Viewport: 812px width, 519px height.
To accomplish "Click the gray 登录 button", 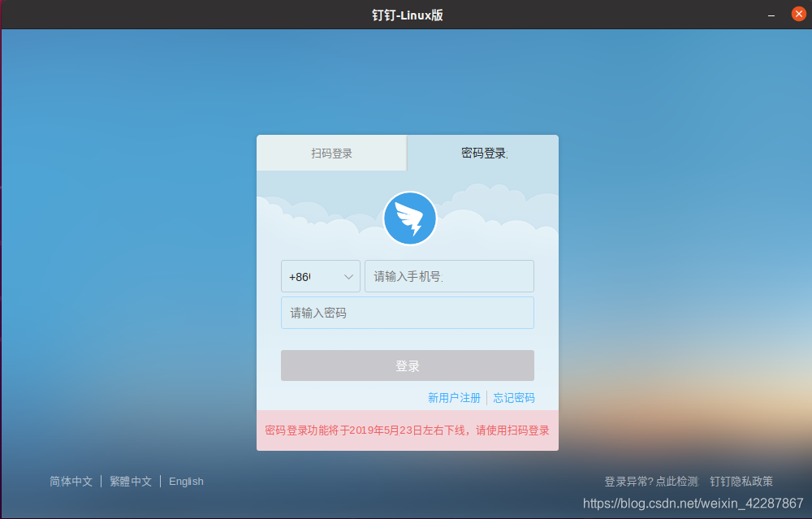I will [408, 365].
